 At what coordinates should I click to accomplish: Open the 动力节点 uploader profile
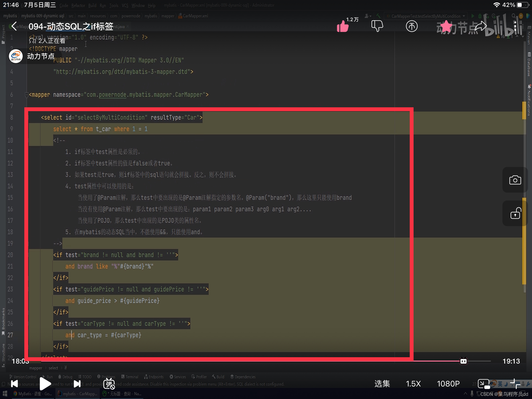tap(32, 56)
